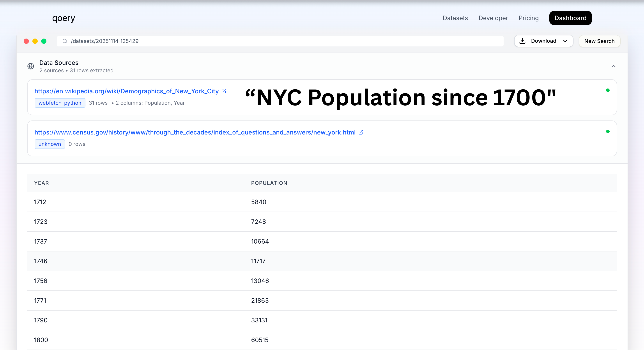This screenshot has height=350, width=644.
Task: Start a New Search
Action: point(599,41)
